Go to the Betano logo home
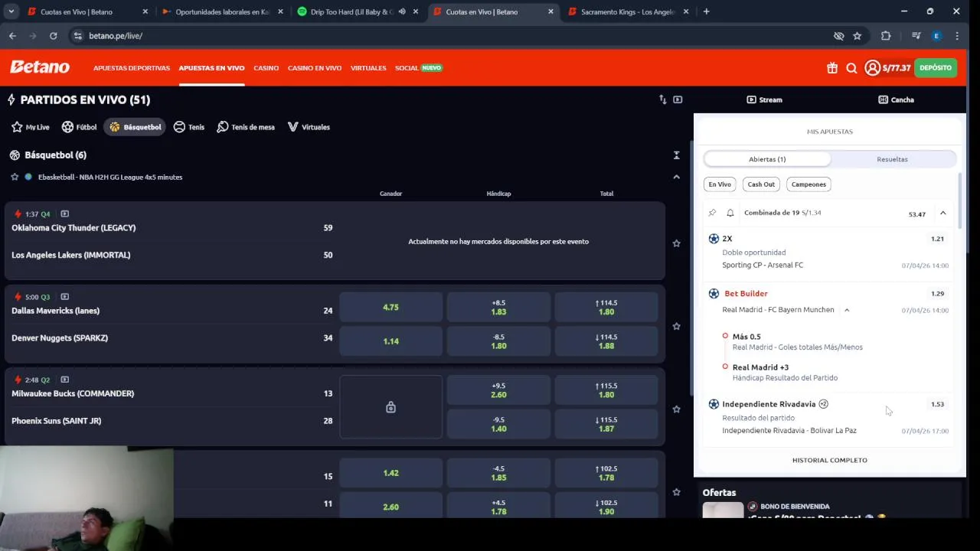 tap(40, 67)
